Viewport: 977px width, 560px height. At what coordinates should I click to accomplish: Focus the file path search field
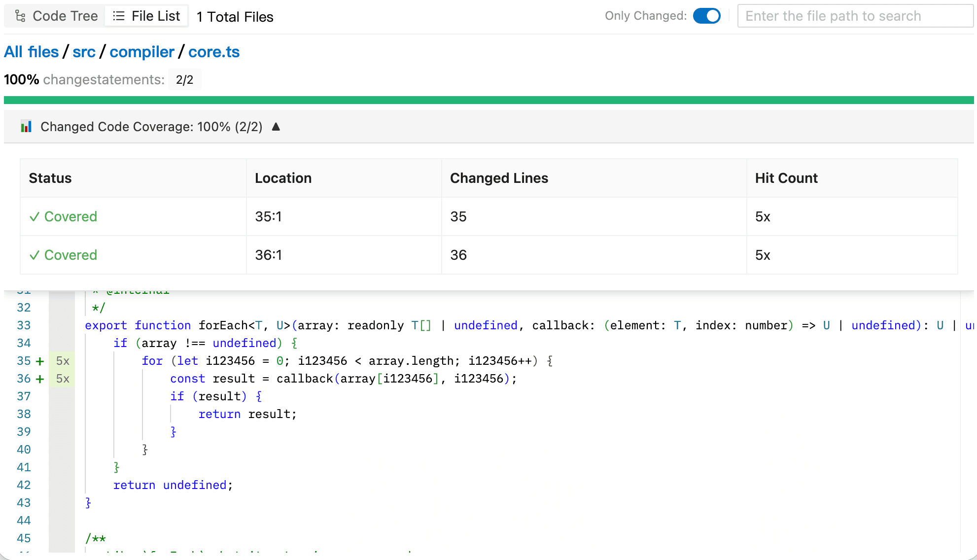click(855, 16)
